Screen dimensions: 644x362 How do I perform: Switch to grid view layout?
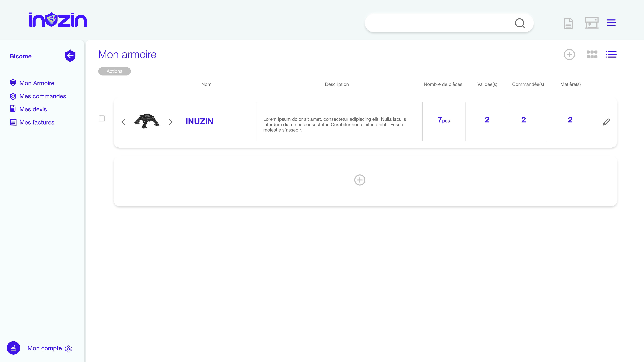(592, 55)
